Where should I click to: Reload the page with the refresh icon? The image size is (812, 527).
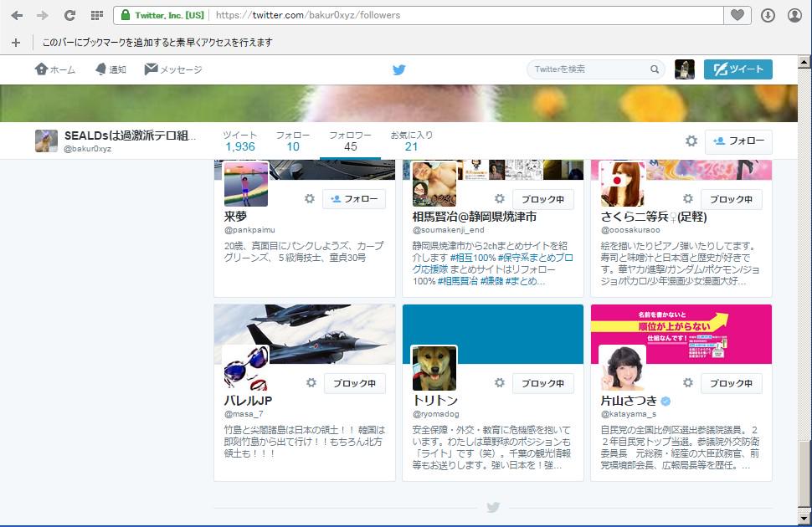pyautogui.click(x=69, y=16)
